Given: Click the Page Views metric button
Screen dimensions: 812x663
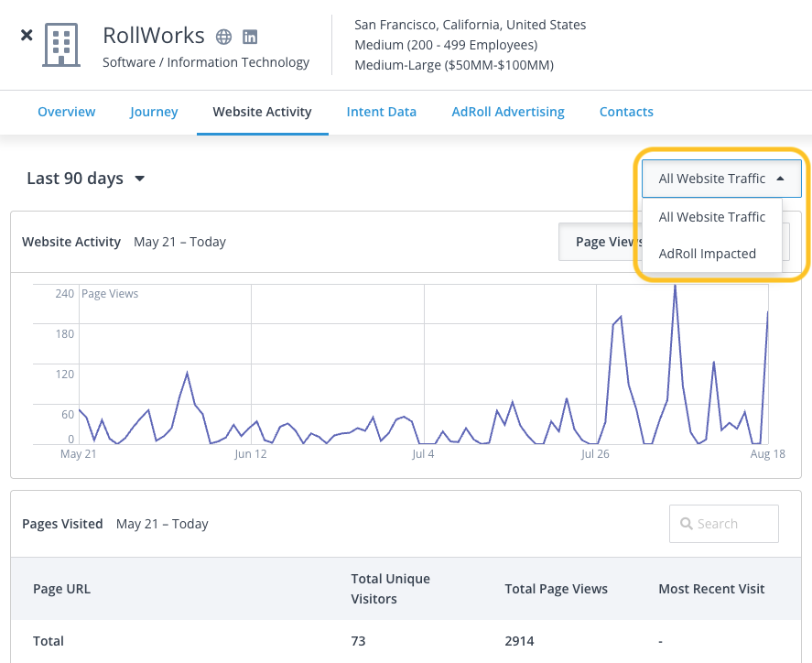Looking at the screenshot, I should [x=601, y=242].
